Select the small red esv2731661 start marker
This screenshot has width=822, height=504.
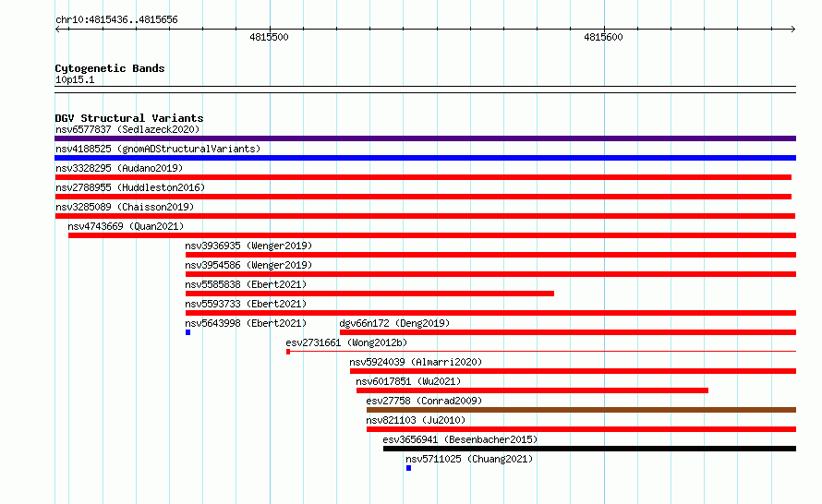288,352
